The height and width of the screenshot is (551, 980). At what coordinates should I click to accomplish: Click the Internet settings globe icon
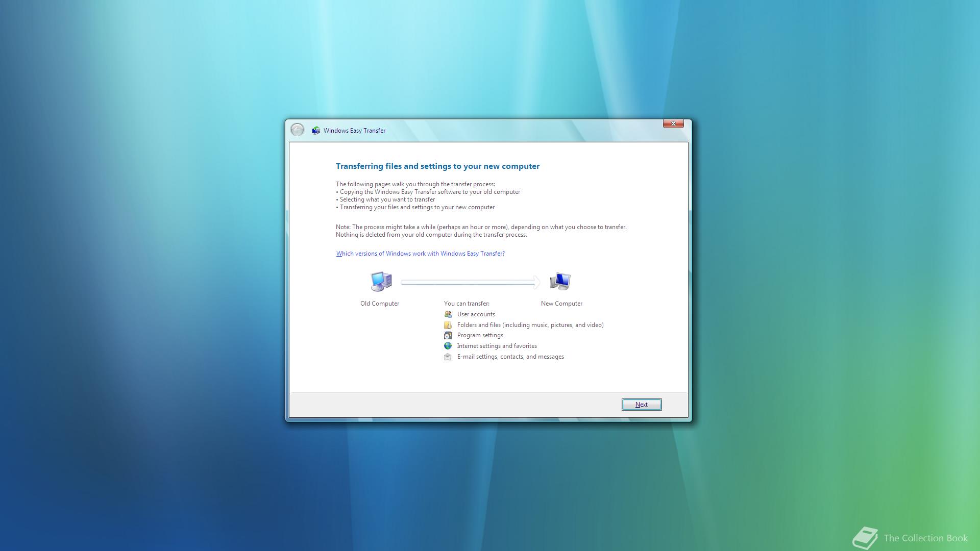(448, 345)
